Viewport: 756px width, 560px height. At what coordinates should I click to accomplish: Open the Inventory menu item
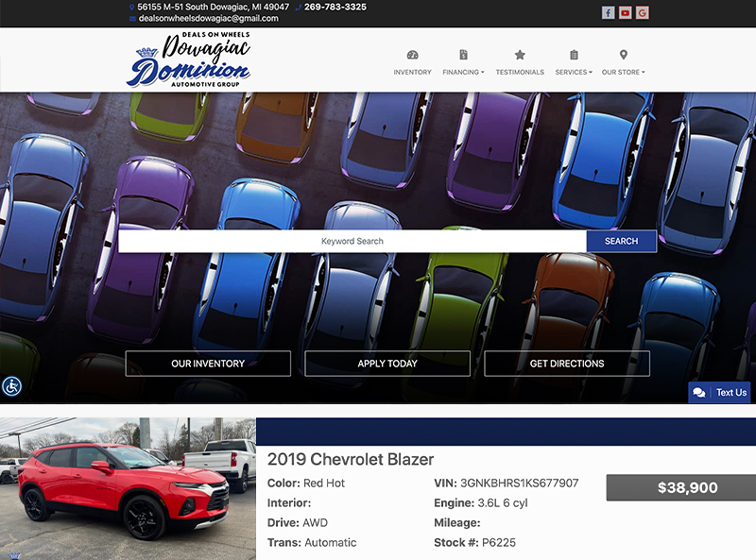click(412, 72)
